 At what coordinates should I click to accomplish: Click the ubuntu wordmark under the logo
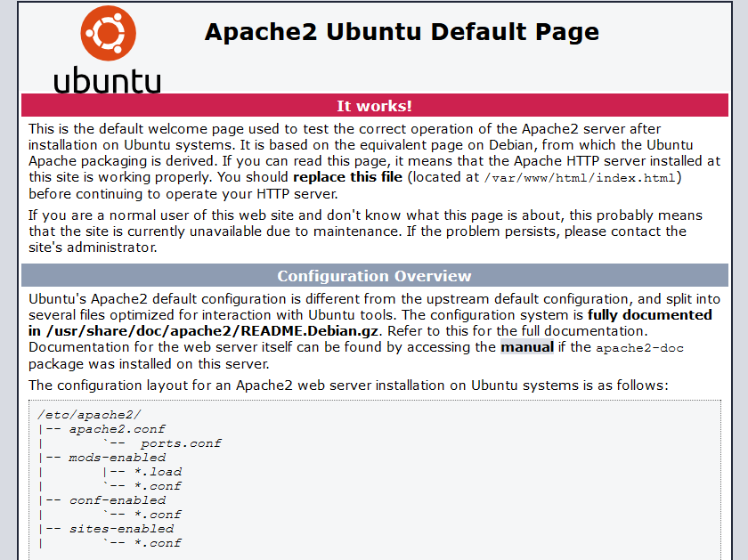tap(108, 80)
